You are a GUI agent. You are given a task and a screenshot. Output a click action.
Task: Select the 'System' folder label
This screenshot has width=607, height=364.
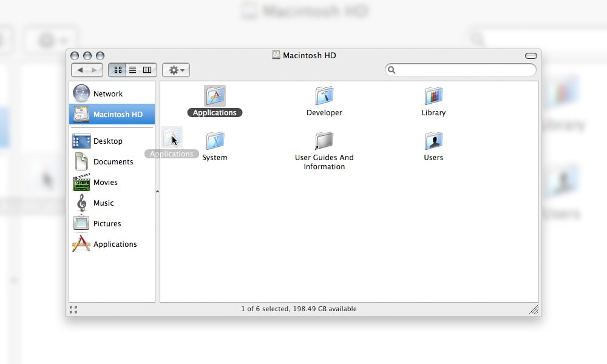(x=214, y=158)
